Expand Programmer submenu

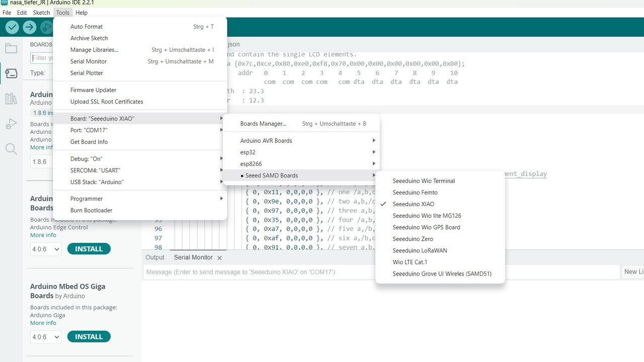pos(140,199)
